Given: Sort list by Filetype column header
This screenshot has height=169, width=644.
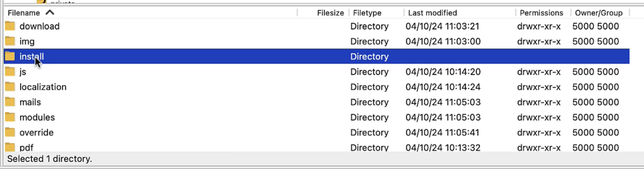Looking at the screenshot, I should [x=367, y=13].
